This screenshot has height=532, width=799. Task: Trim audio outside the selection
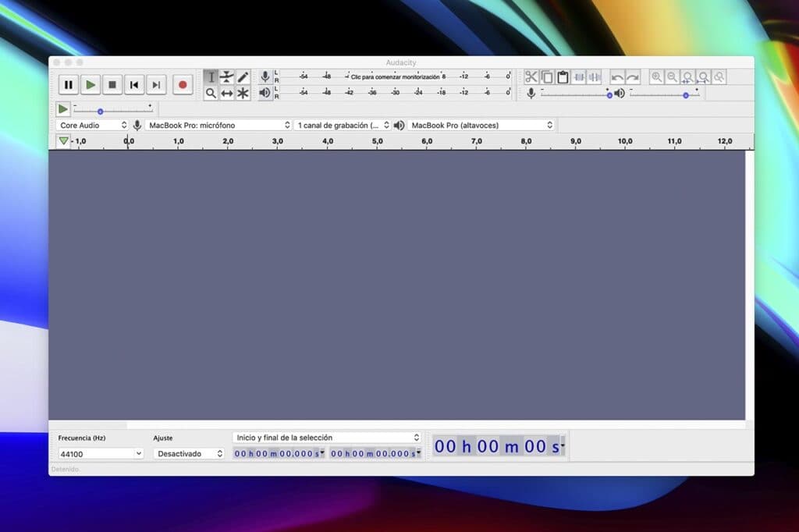[579, 77]
